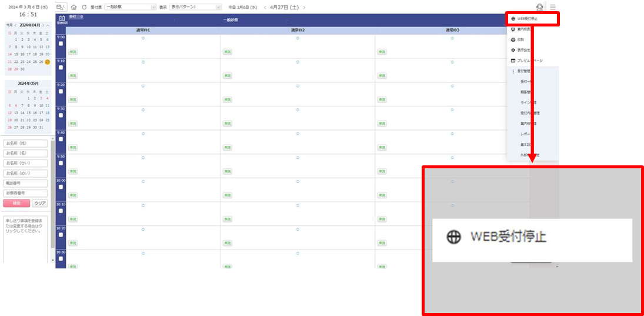Click the left sidebar vertical scrollbar
The height and width of the screenshot is (316, 644).
point(52,194)
